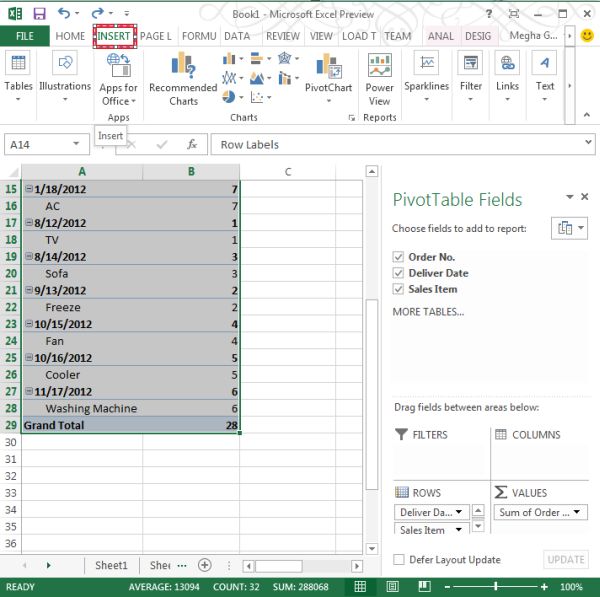Screen dimensions: 600x597
Task: Collapse the 11/17/2012 group
Action: 29,391
